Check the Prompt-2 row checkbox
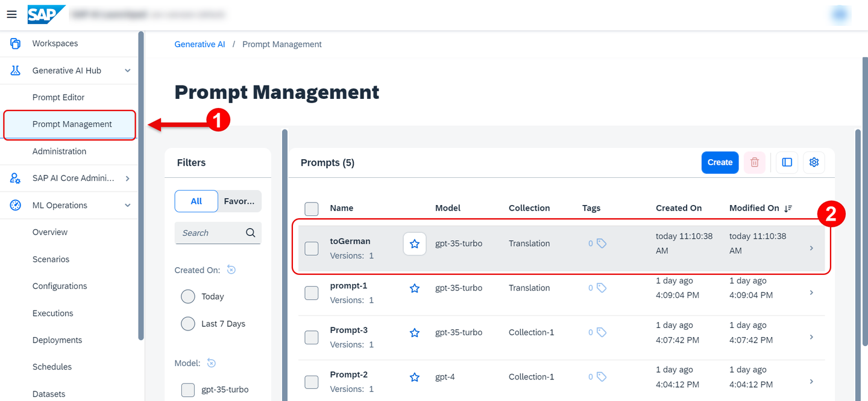This screenshot has height=401, width=868. click(312, 382)
